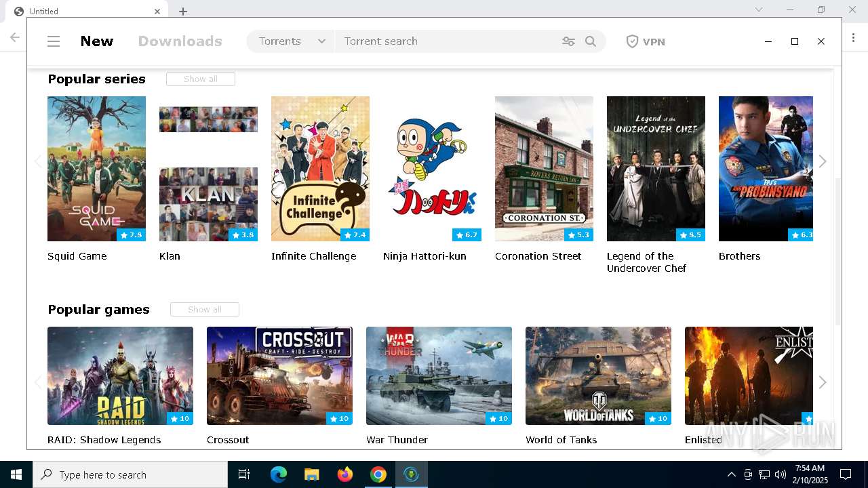Click the Coronation Street 5.3 rating badge
The height and width of the screenshot is (488, 868).
tap(578, 235)
